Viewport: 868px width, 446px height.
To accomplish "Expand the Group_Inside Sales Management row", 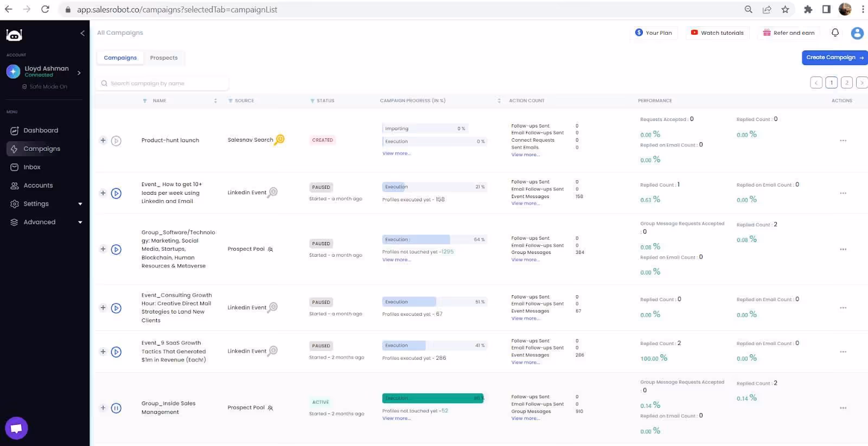I will [103, 408].
